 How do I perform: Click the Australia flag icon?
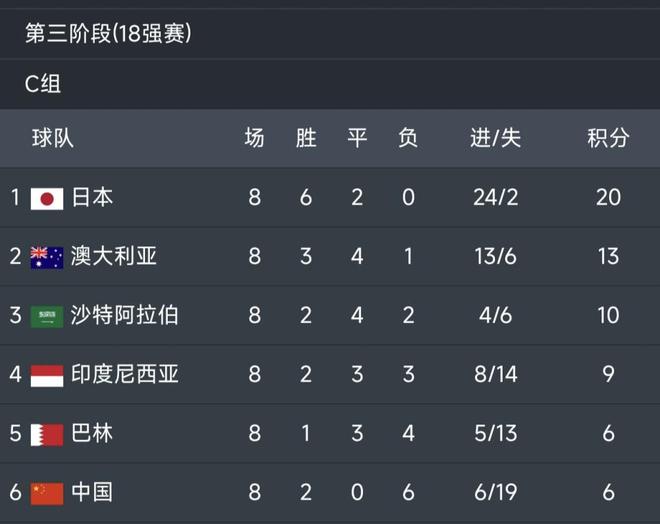pyautogui.click(x=47, y=257)
